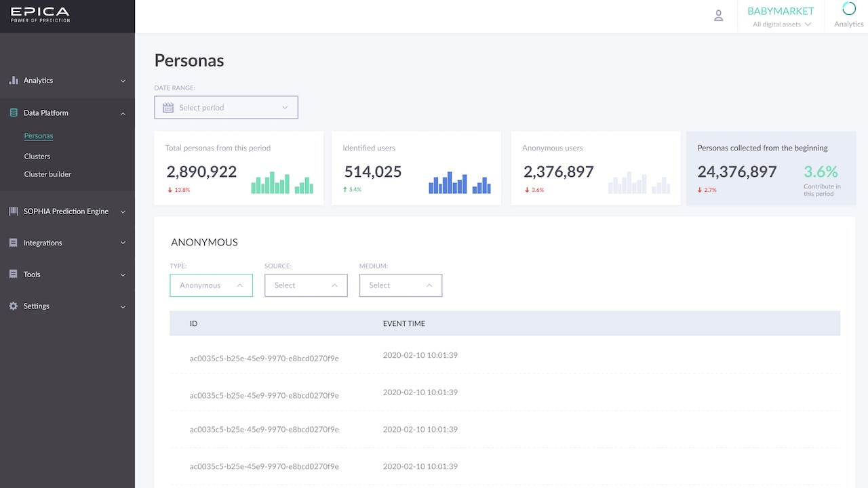Click the green Total personas bar chart
The width and height of the screenshot is (868, 488).
282,183
